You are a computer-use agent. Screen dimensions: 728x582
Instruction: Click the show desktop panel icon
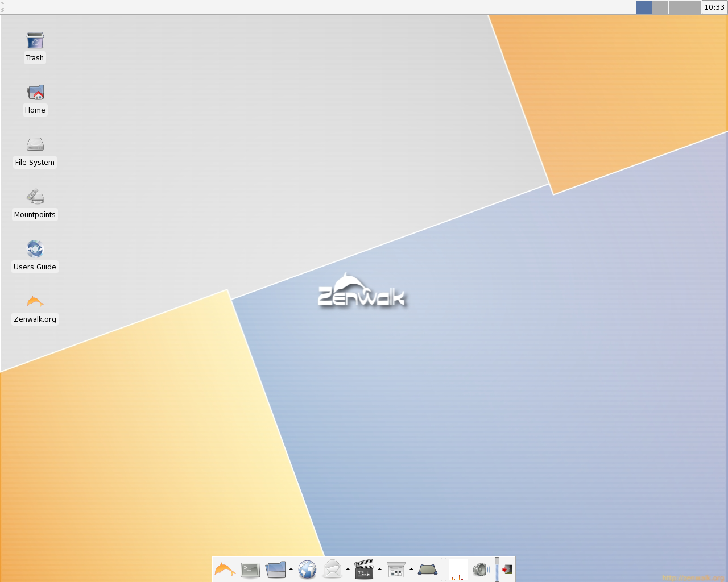[428, 569]
